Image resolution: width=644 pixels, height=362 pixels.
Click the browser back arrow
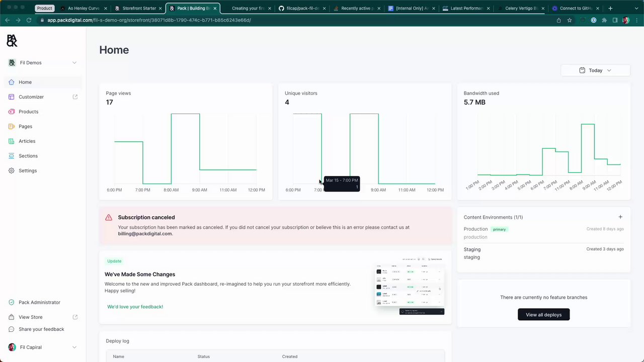(7, 20)
